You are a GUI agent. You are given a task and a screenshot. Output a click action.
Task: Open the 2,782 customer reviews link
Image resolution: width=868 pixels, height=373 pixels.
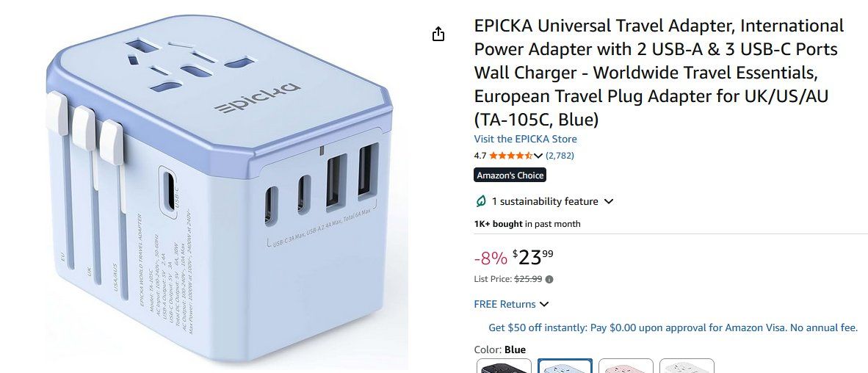click(x=560, y=156)
